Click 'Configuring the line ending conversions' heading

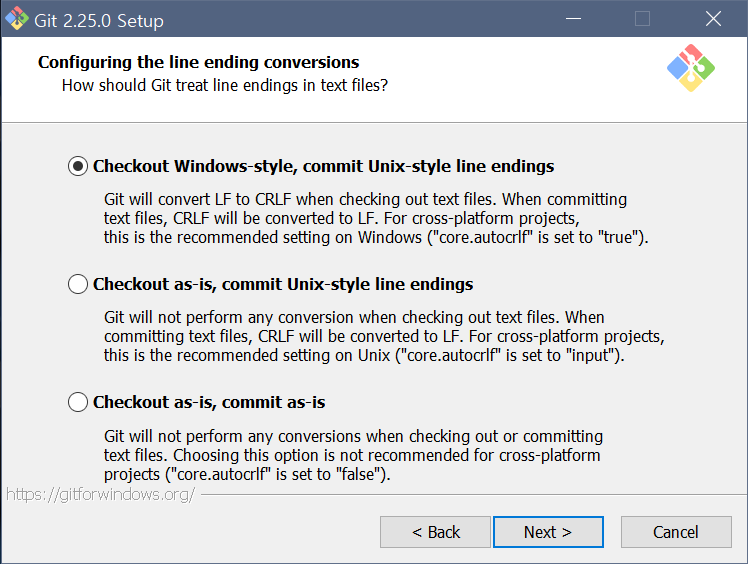198,62
